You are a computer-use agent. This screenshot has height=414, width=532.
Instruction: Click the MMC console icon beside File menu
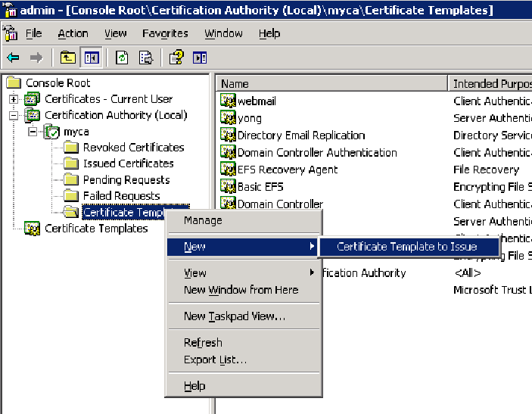point(10,33)
